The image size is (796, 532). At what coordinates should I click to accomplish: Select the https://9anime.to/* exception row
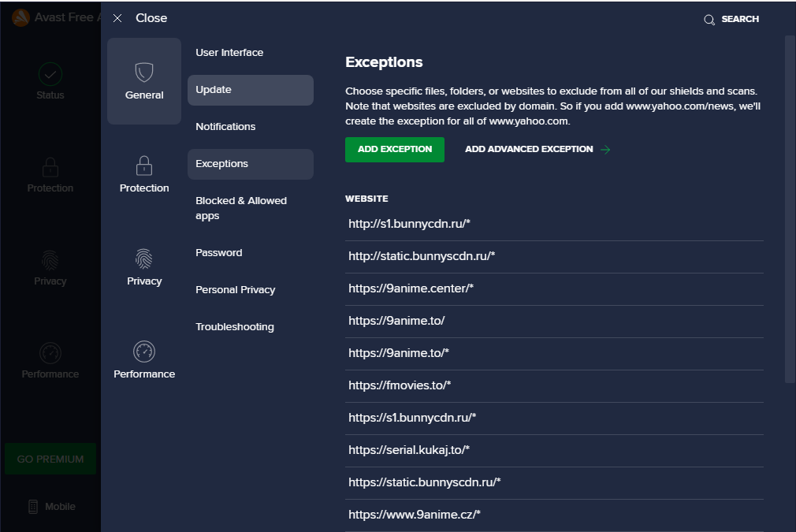click(554, 354)
